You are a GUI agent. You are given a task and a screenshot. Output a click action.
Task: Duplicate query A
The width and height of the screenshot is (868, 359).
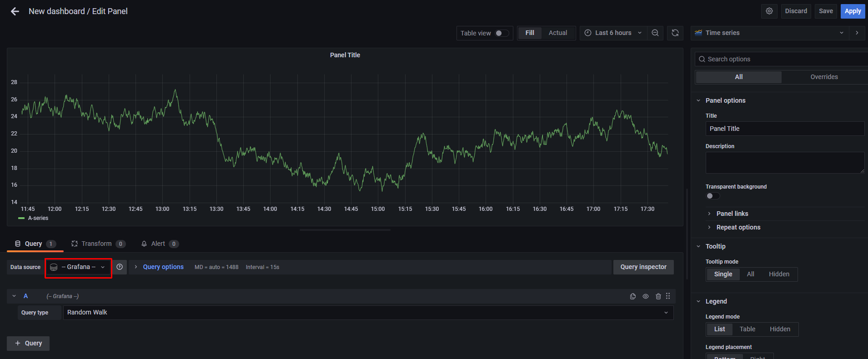pos(633,296)
